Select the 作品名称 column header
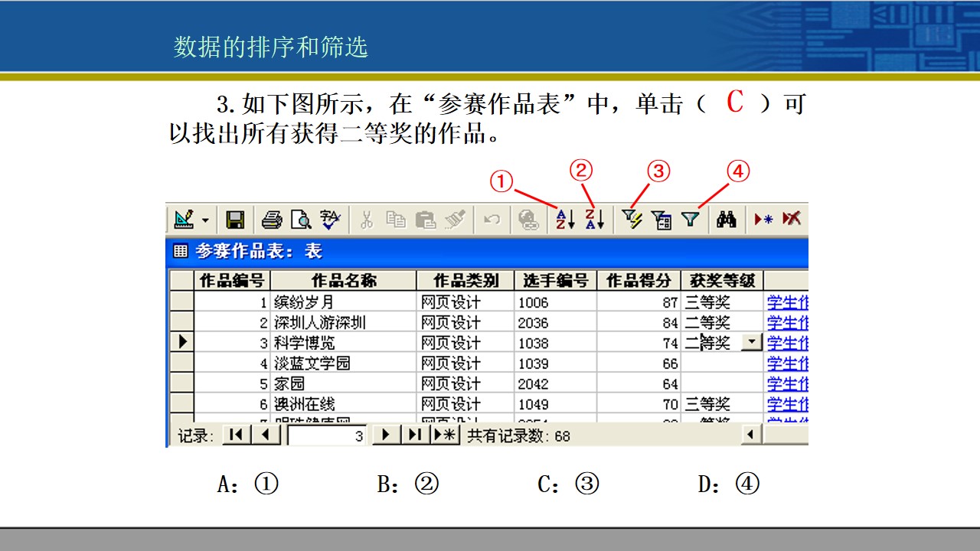 [x=344, y=280]
